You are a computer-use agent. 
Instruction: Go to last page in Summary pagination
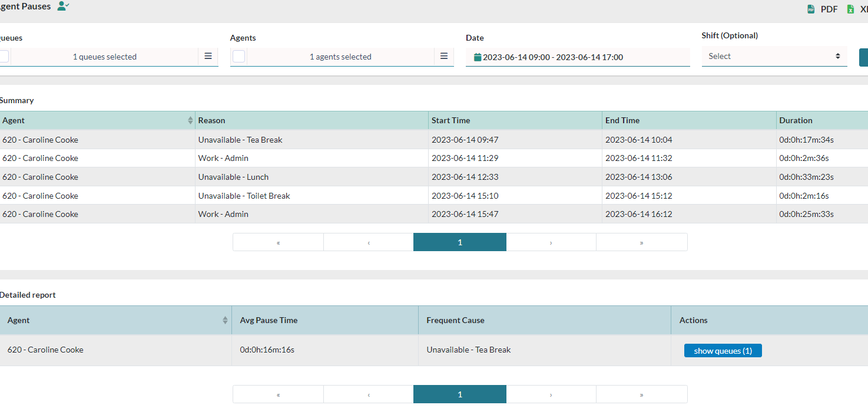pos(641,242)
